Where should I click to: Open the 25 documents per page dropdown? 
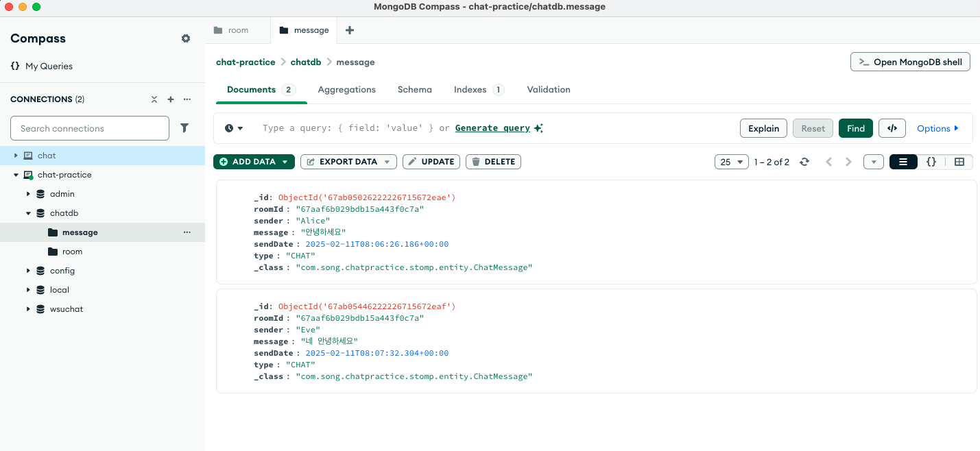pyautogui.click(x=731, y=162)
